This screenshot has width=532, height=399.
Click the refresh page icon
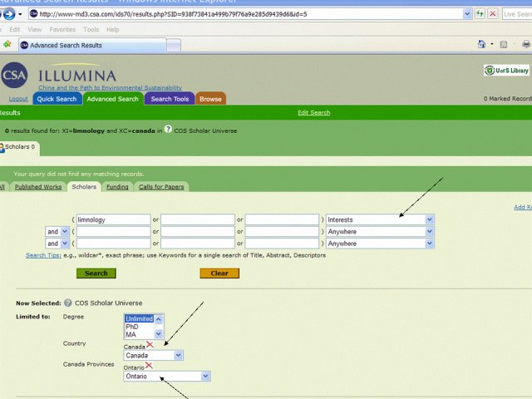click(480, 14)
